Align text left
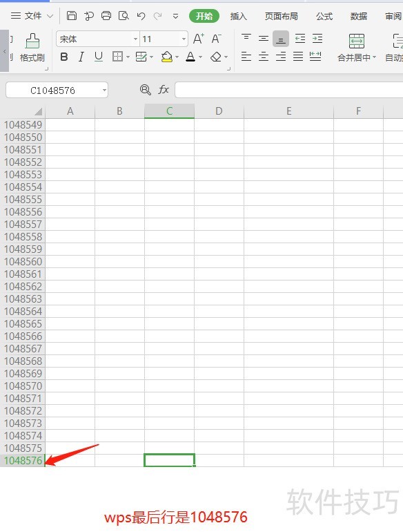Screen dimensions: 403x532 pyautogui.click(x=246, y=57)
